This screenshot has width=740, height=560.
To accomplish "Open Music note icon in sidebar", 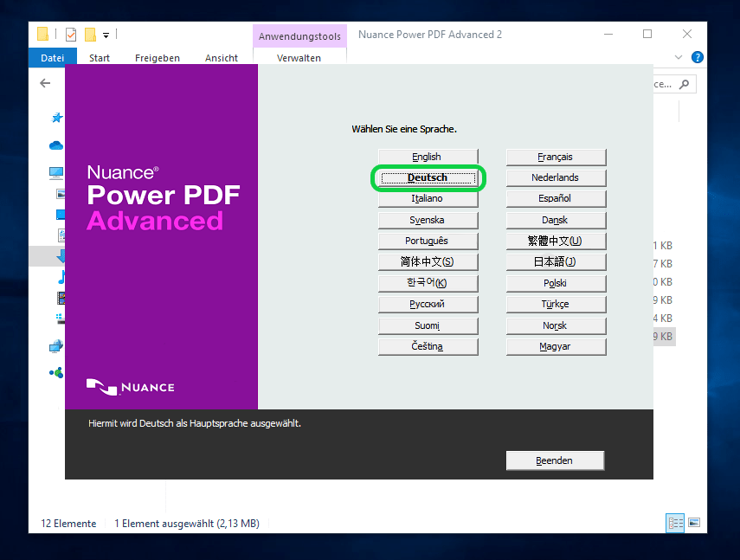I will pos(61,277).
